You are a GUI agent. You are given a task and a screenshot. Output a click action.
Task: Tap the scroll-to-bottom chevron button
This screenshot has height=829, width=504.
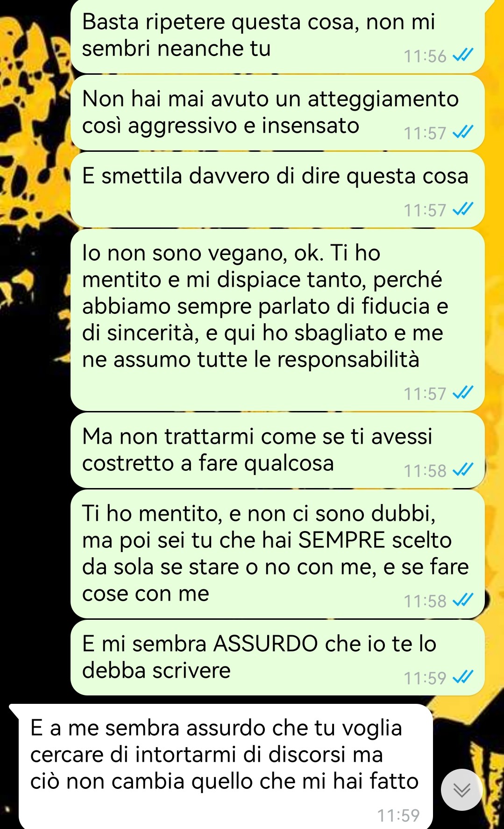click(x=461, y=790)
